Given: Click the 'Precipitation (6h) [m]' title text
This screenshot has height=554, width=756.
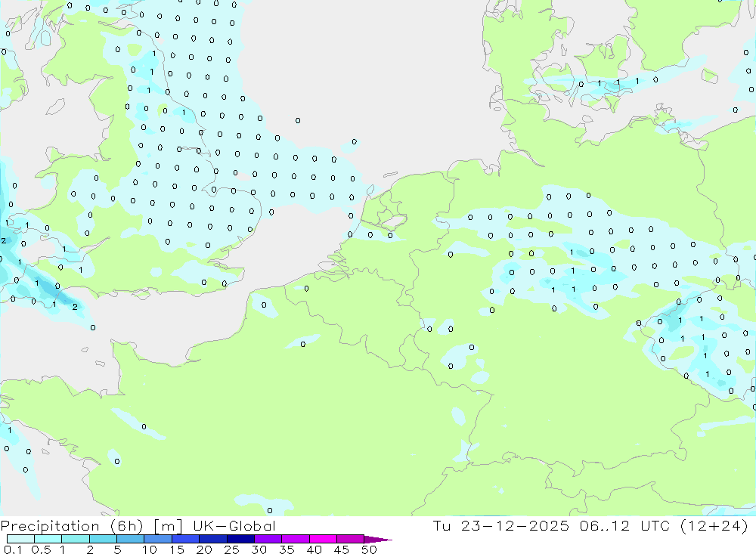Looking at the screenshot, I should point(91,525).
